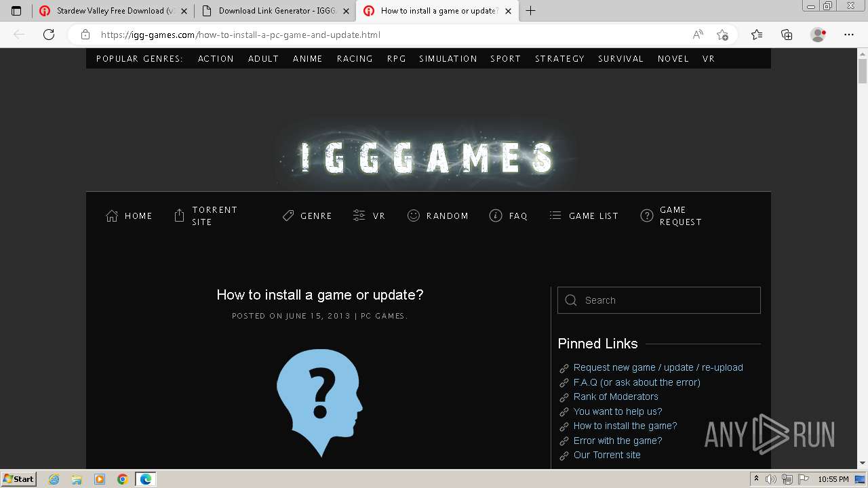Close the Stardew Valley Free Download tab

[184, 11]
